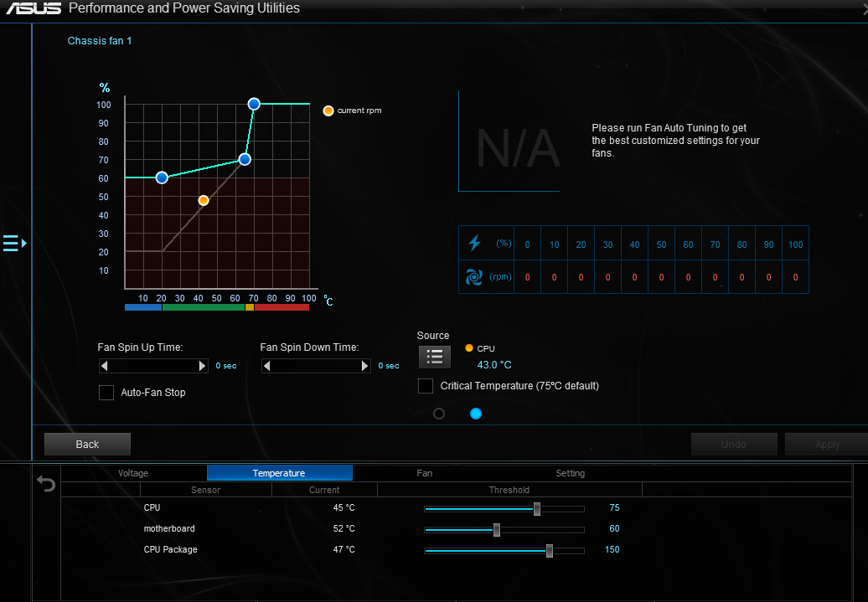Image resolution: width=868 pixels, height=602 pixels.
Task: Click the fan rpm icon in table
Action: (474, 276)
